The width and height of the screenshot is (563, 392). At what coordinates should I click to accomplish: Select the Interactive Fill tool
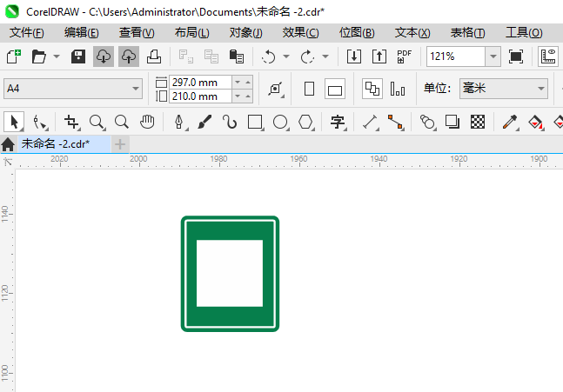click(536, 122)
